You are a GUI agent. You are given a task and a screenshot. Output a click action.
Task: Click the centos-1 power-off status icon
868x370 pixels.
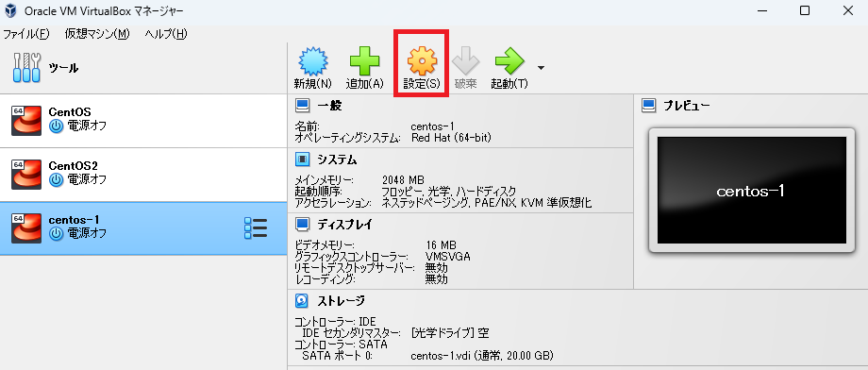[56, 233]
